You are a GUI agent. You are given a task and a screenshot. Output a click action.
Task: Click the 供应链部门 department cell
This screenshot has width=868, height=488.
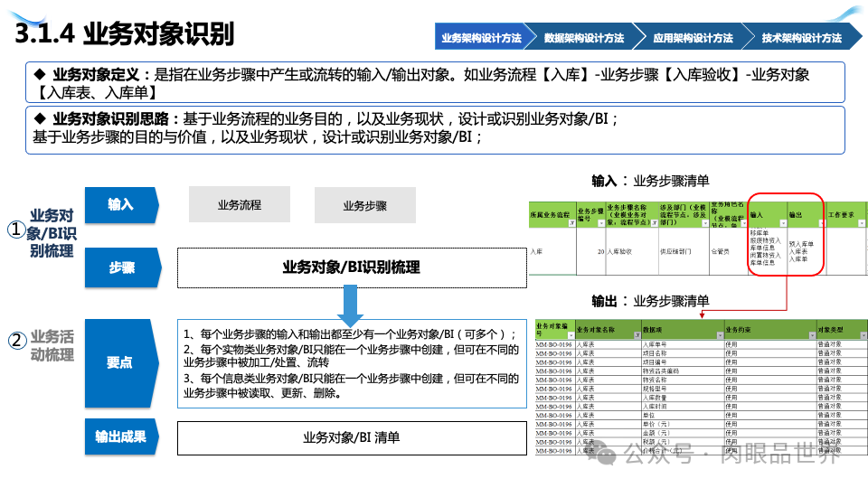tap(684, 251)
